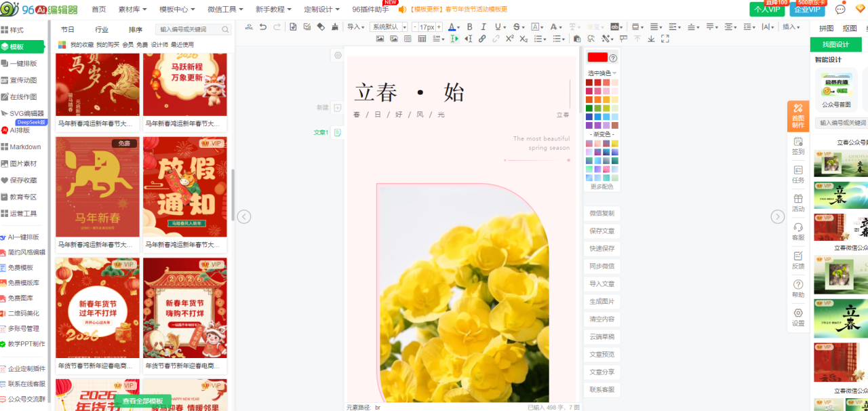The height and width of the screenshot is (411, 868).
Task: Increase font size with plus stepper
Action: click(439, 27)
